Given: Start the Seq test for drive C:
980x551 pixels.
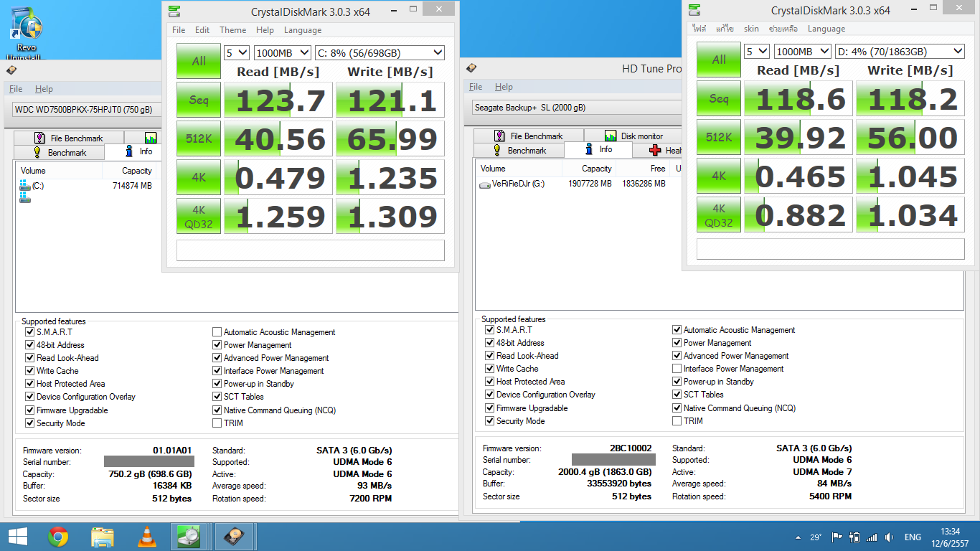Looking at the screenshot, I should [199, 100].
